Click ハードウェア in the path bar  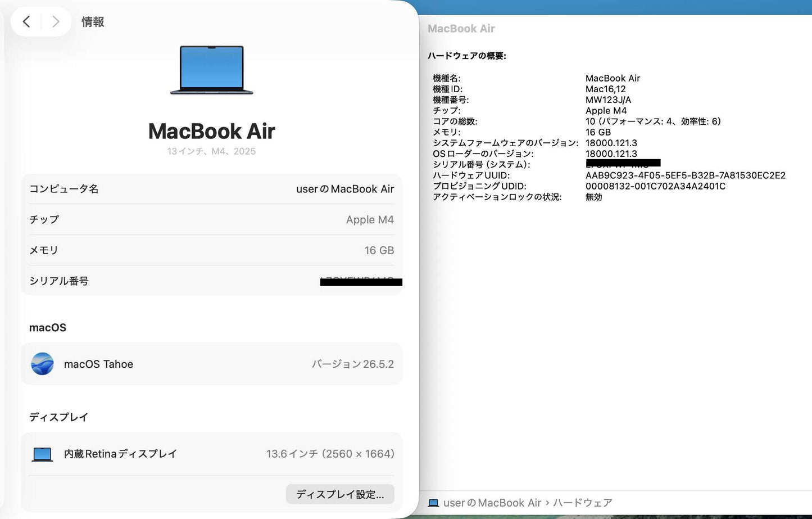pos(583,503)
